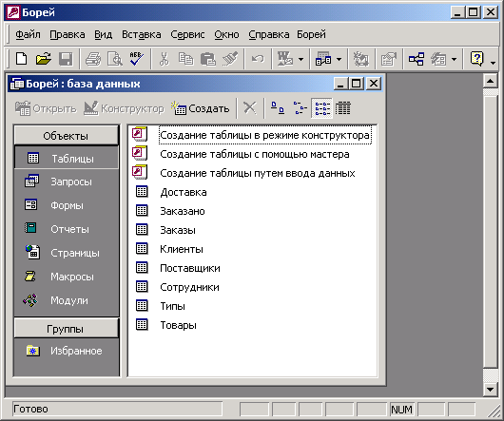Click the Paste clipboard icon
Screen dimensions: 504x421
(x=208, y=59)
